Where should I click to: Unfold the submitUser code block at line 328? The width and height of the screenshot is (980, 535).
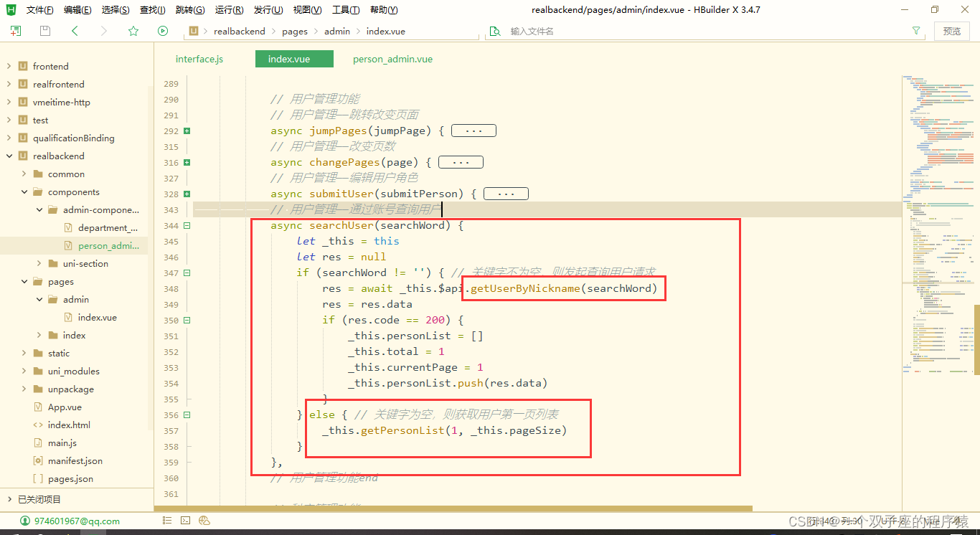[187, 194]
